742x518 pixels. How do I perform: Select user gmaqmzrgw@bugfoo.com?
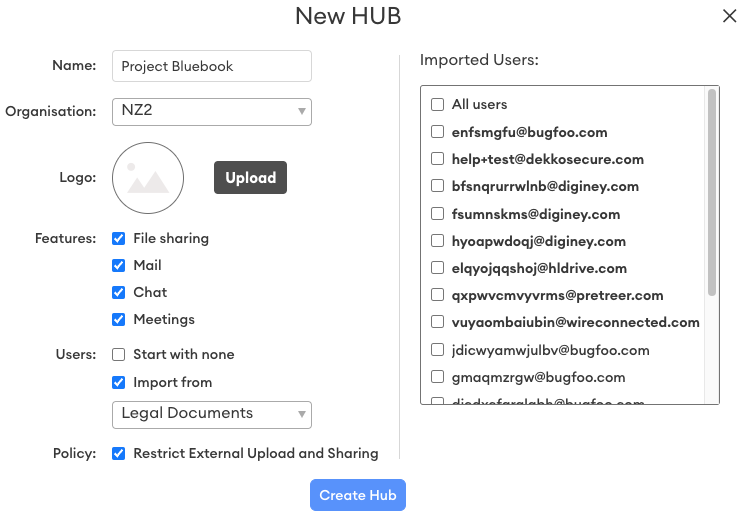click(x=437, y=377)
